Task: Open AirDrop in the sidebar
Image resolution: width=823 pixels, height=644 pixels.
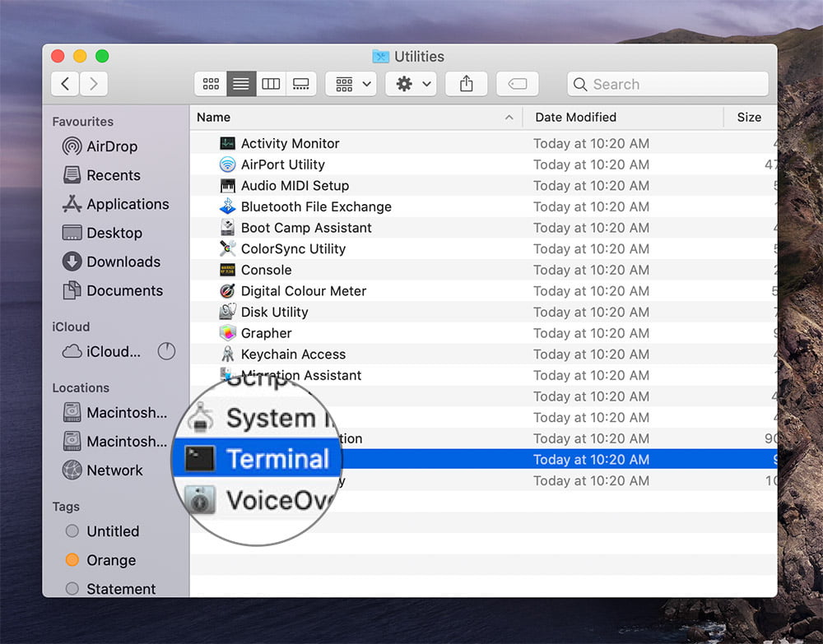Action: (x=112, y=146)
